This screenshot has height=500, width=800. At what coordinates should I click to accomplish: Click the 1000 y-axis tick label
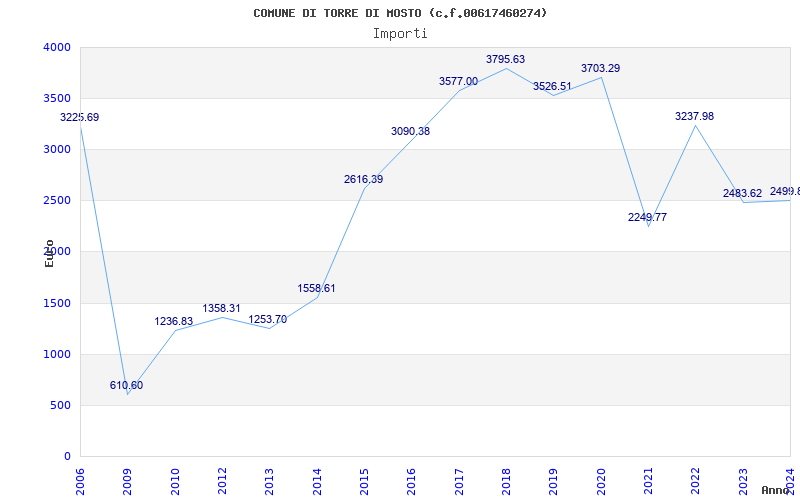click(x=57, y=355)
